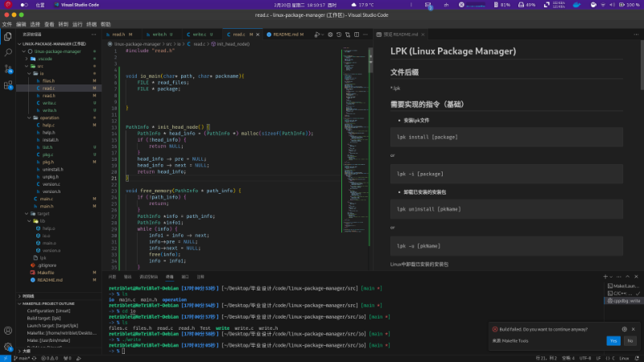Click LF line ending in status bar

[598, 358]
